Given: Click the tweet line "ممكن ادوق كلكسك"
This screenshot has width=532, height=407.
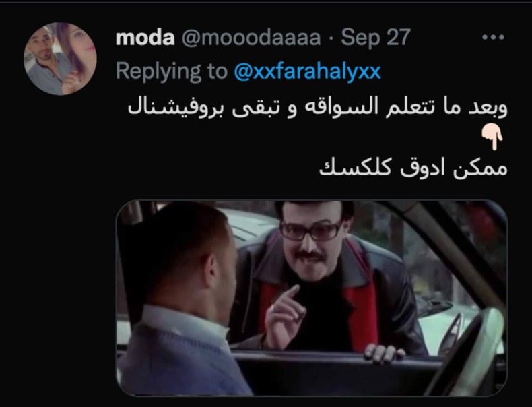Looking at the screenshot, I should click(413, 168).
